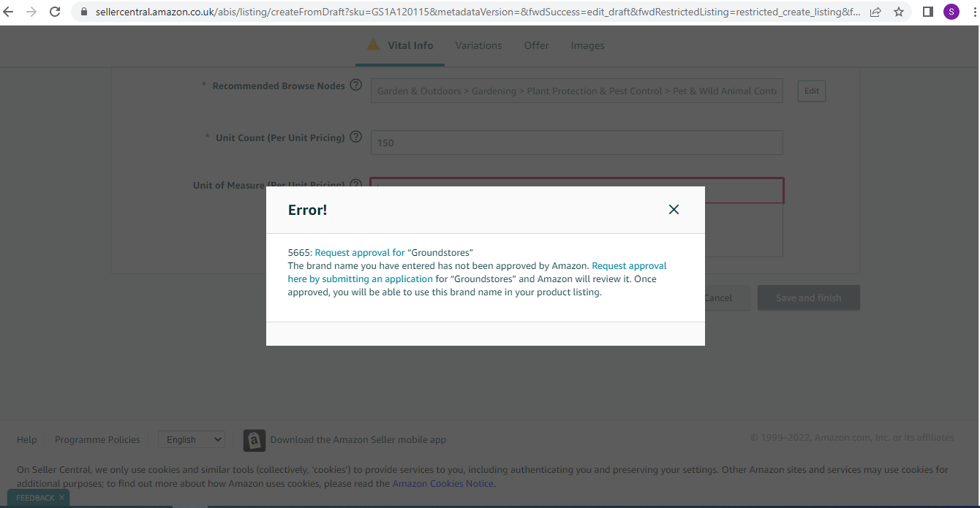Screen dimensions: 980x508
Task: Click the 'Recommended Browse Nodes' label
Action: [x=279, y=86]
